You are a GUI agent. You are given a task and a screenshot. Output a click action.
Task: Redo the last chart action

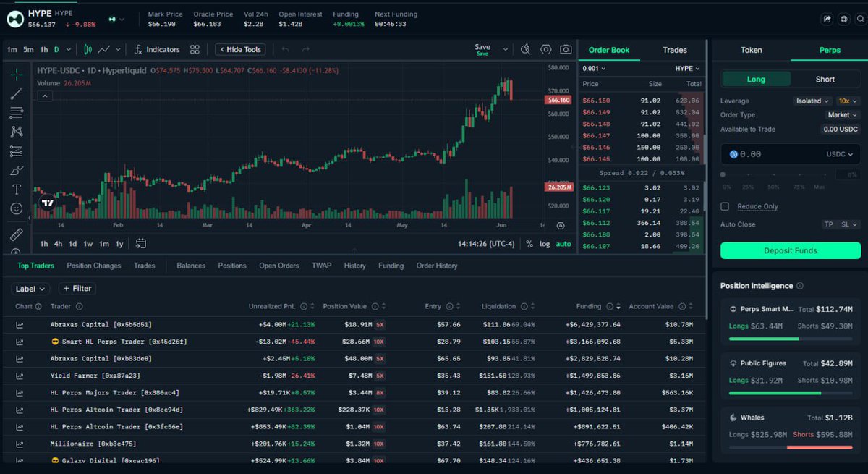tap(305, 49)
